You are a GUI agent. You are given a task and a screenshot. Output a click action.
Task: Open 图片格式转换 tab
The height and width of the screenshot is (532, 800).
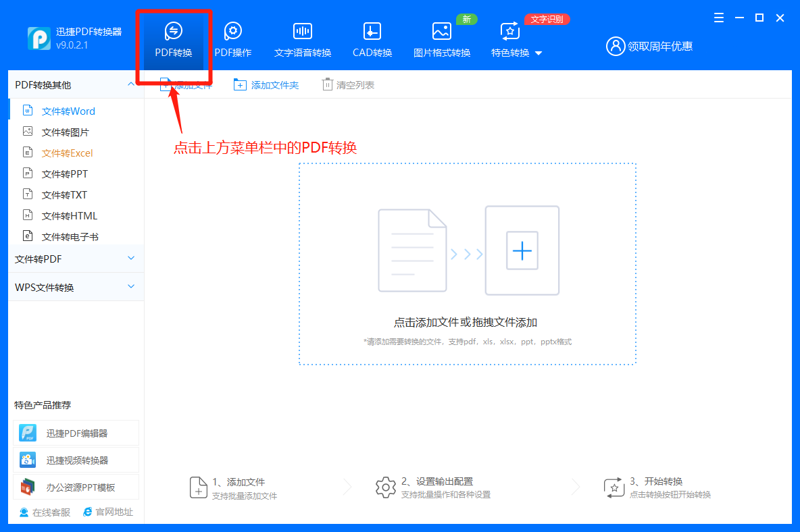441,41
